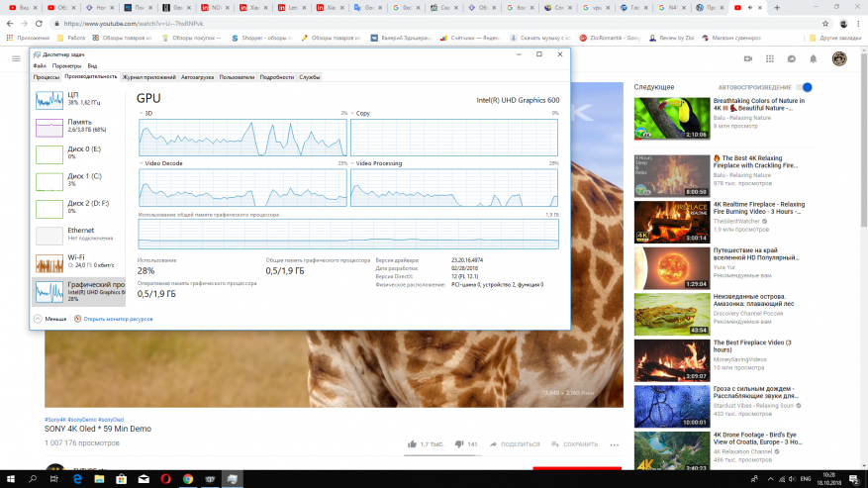Image resolution: width=868 pixels, height=488 pixels.
Task: Open The Best 4K Relaxing Fireplace thumbnail
Action: pyautogui.click(x=671, y=175)
